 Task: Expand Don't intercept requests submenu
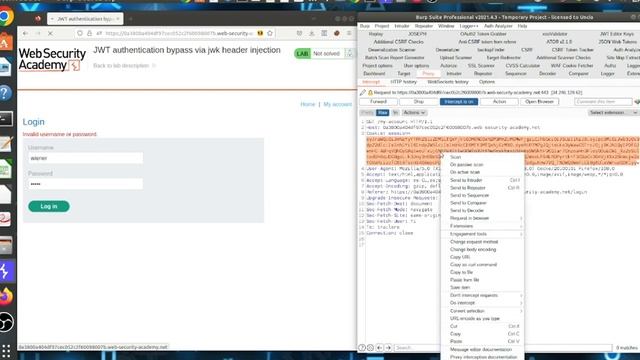[482, 296]
